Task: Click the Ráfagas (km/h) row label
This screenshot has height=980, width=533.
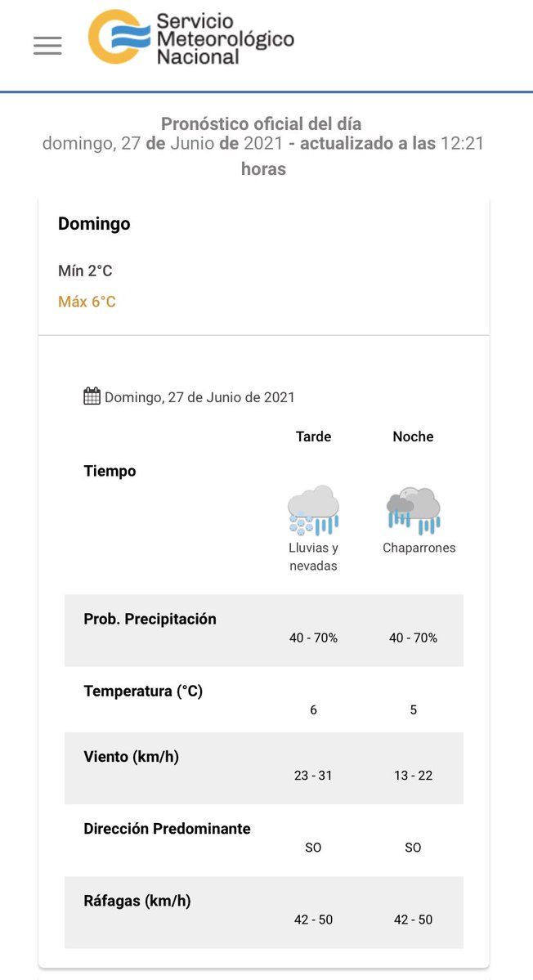Action: coord(137,901)
